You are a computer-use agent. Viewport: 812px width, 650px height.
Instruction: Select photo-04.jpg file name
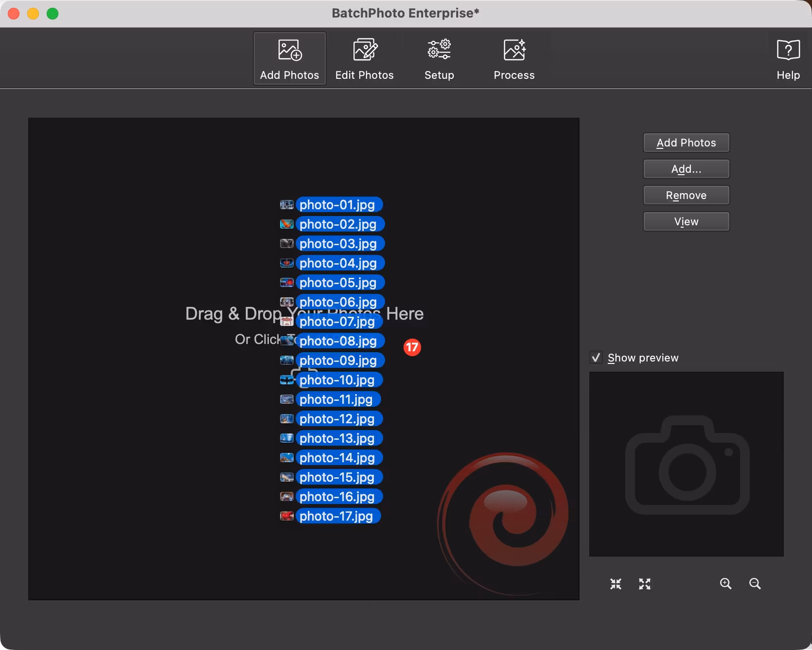(340, 263)
